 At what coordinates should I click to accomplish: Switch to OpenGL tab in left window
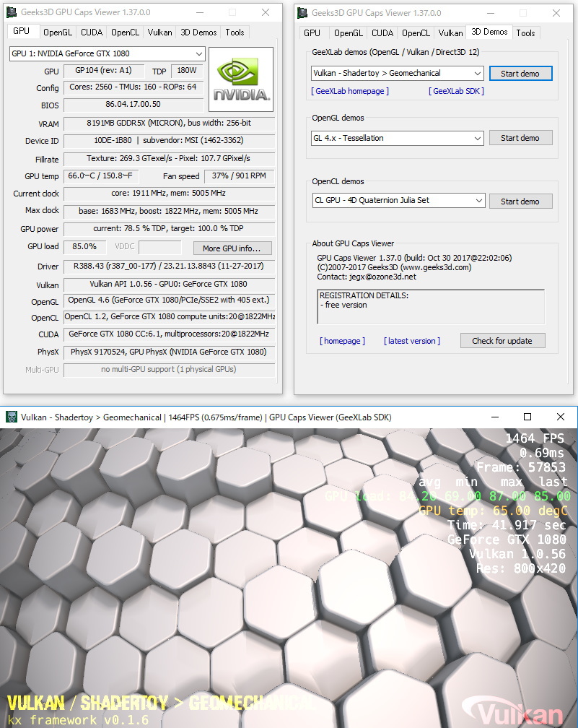pos(58,32)
